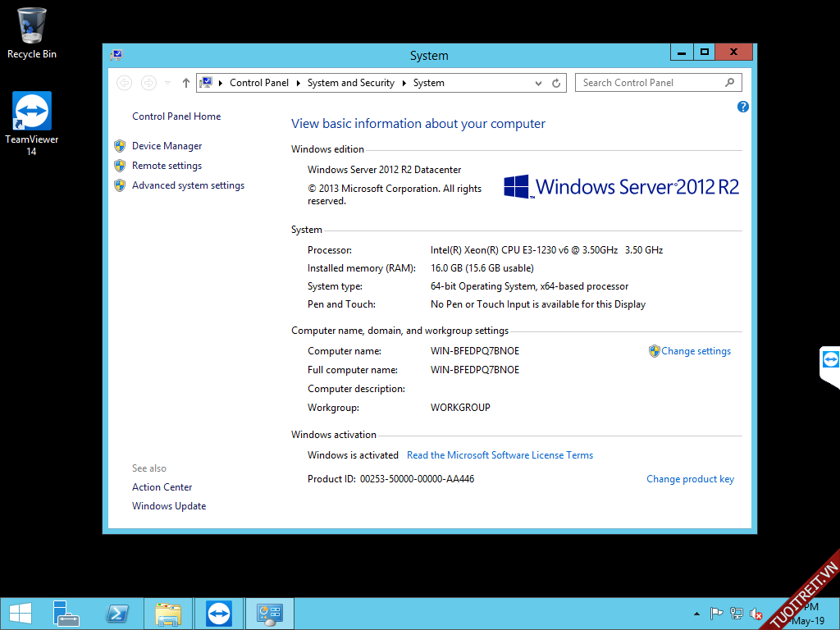
Task: Go up one level with up arrow
Action: click(x=186, y=83)
